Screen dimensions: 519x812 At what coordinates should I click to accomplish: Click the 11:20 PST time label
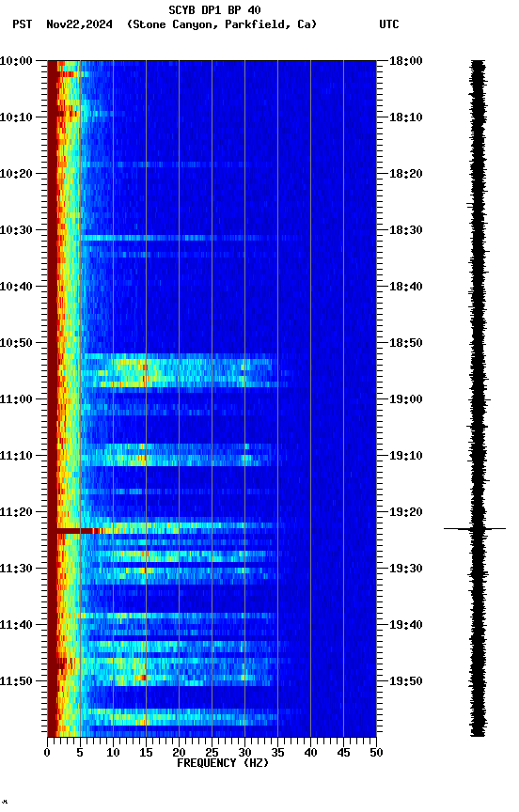pos(16,513)
